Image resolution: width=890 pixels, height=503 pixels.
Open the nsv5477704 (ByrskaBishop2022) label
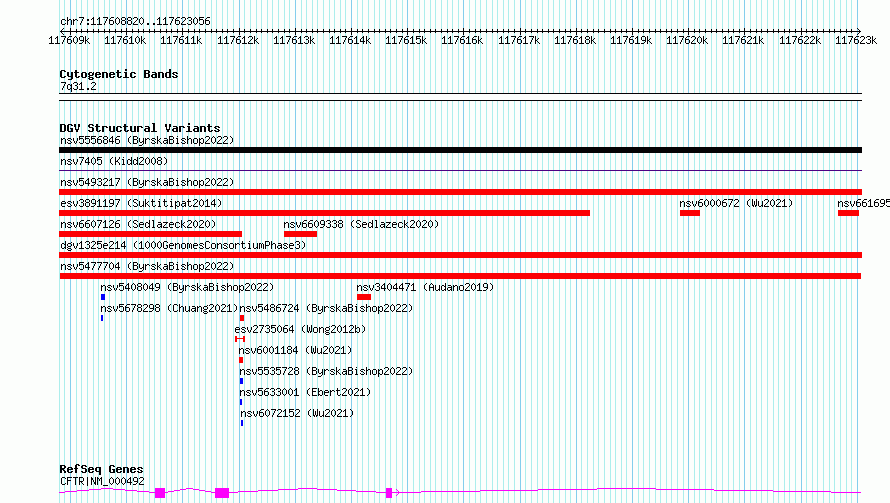pos(147,266)
